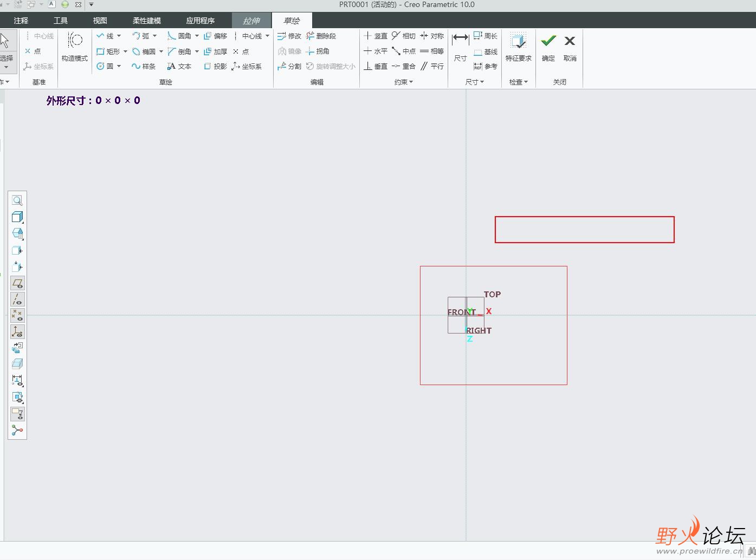
Task: Click the 修改 (Modify) edit tool
Action: (x=289, y=36)
